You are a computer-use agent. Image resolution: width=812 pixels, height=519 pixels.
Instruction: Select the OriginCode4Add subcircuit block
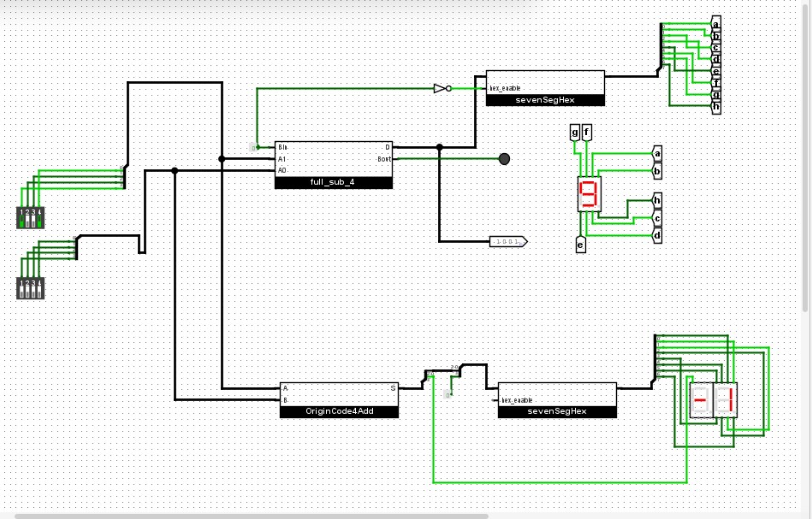click(x=339, y=399)
